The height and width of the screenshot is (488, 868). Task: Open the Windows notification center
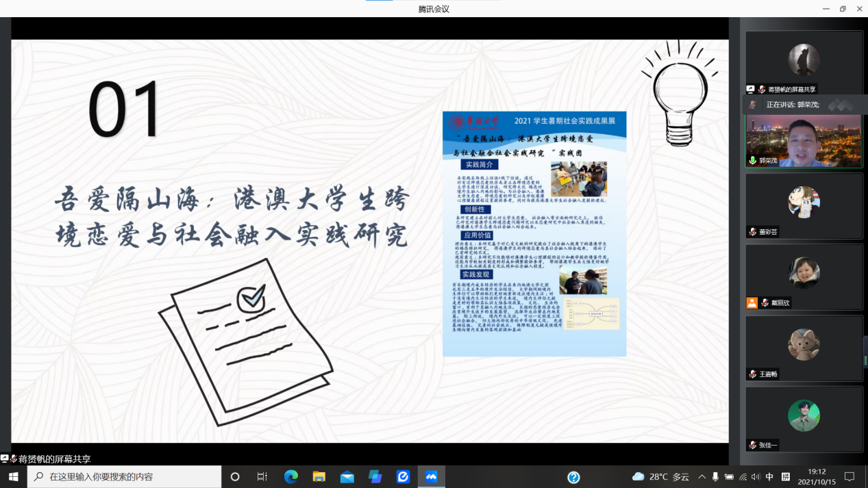[x=850, y=476]
